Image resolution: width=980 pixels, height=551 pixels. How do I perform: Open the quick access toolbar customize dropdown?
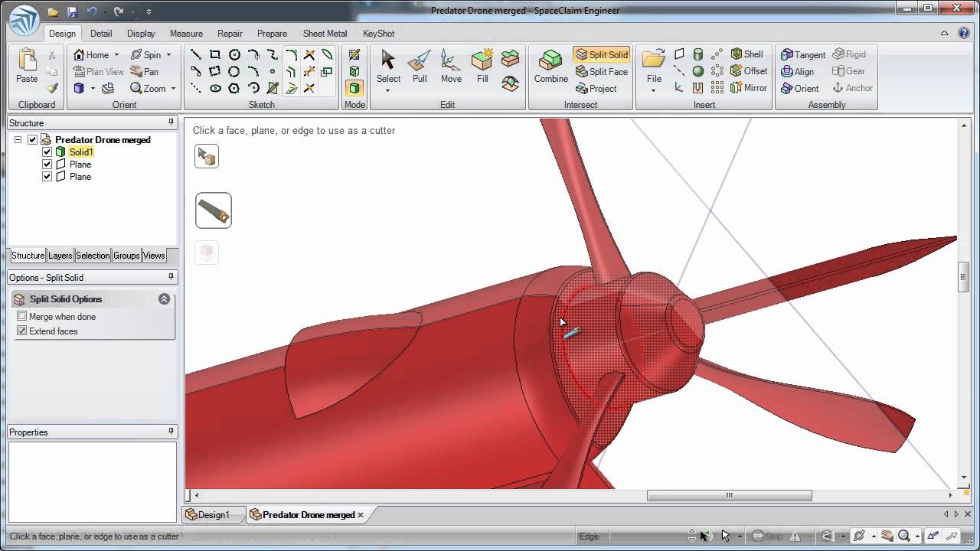pyautogui.click(x=149, y=11)
